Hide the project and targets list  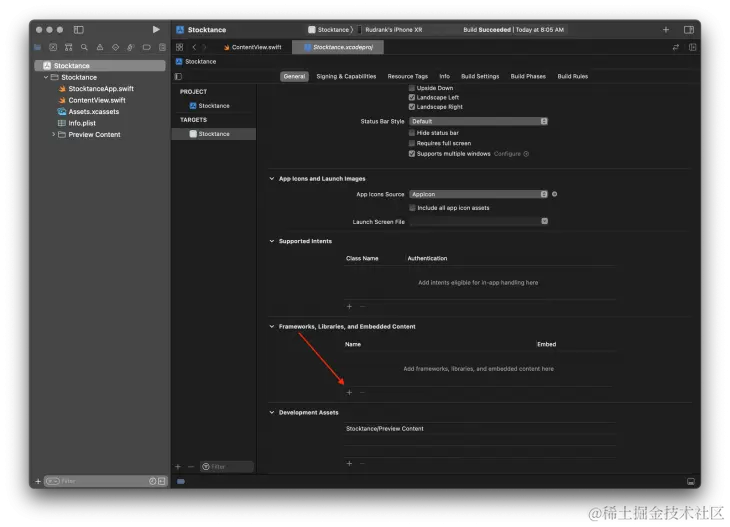click(x=178, y=76)
